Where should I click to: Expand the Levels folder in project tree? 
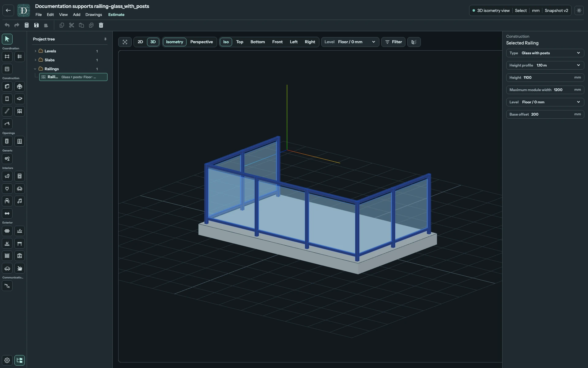point(35,51)
